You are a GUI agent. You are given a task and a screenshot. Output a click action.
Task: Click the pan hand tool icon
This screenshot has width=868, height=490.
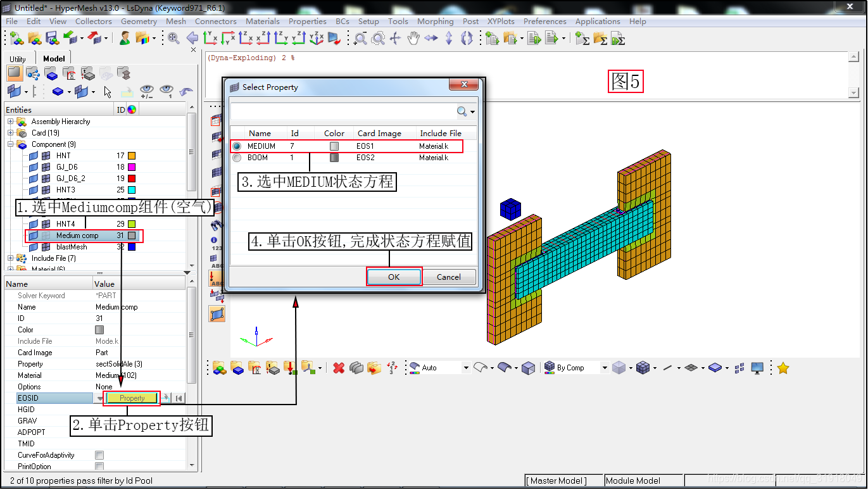point(413,39)
